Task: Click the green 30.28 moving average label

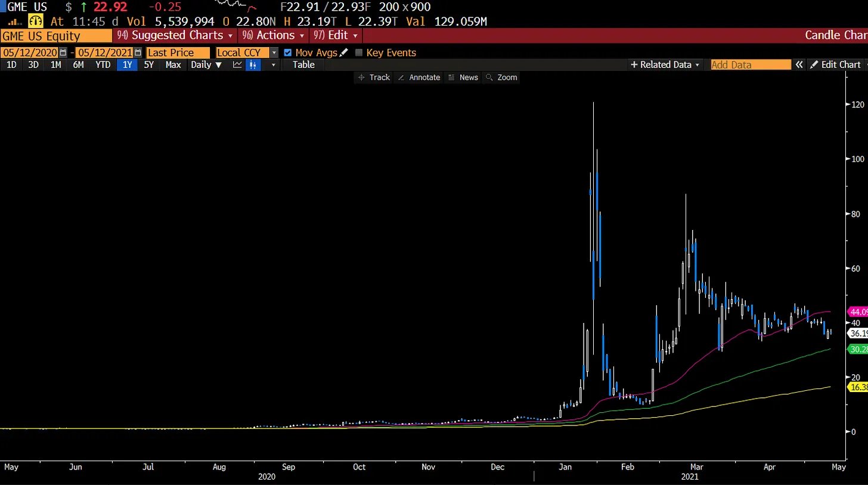Action: pyautogui.click(x=858, y=349)
